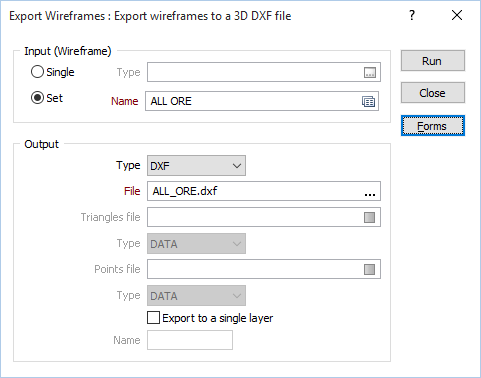The height and width of the screenshot is (378, 481).
Task: Open the Output Type DXF dropdown
Action: pyautogui.click(x=196, y=165)
